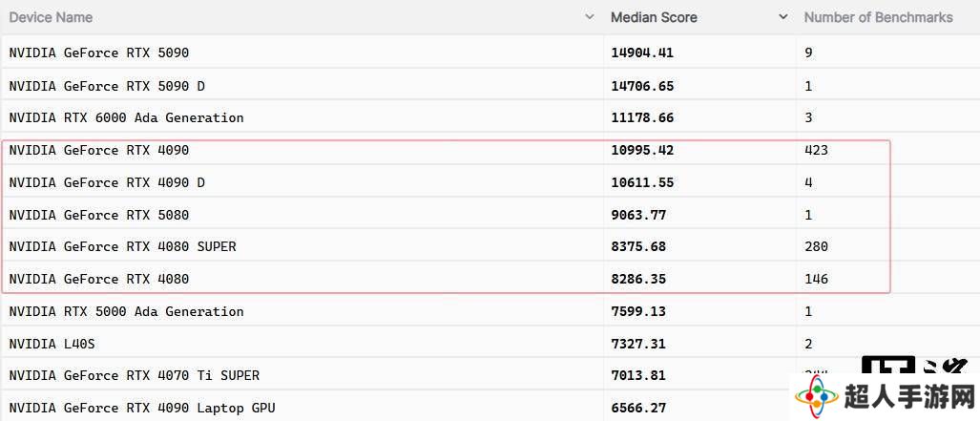Click the 423 benchmarks count cell
Screen dimensions: 980x421
pyautogui.click(x=816, y=150)
